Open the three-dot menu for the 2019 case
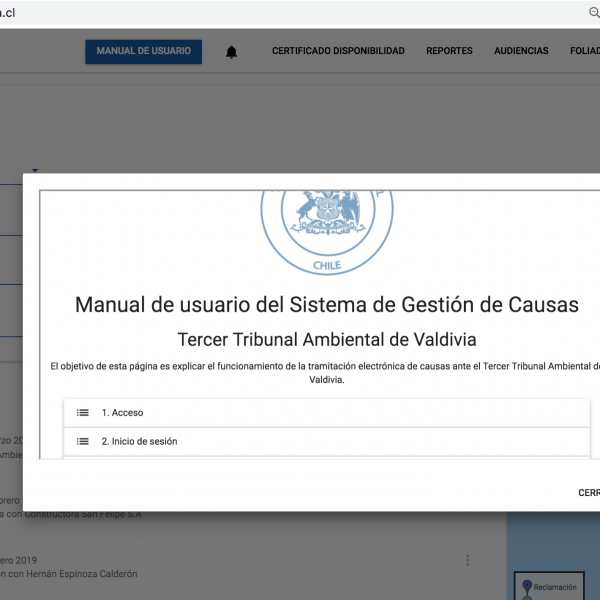600x600 pixels. pos(467,560)
